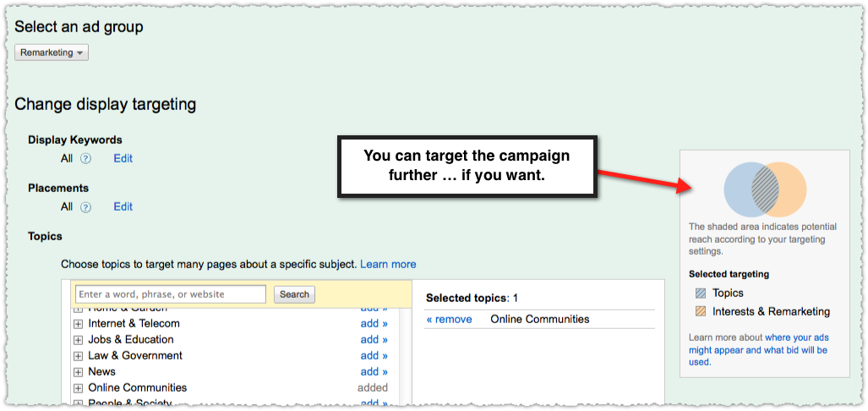Viewport: 868px width, 411px height.
Task: Click the help icon beside Display Keywords All
Action: (85, 159)
